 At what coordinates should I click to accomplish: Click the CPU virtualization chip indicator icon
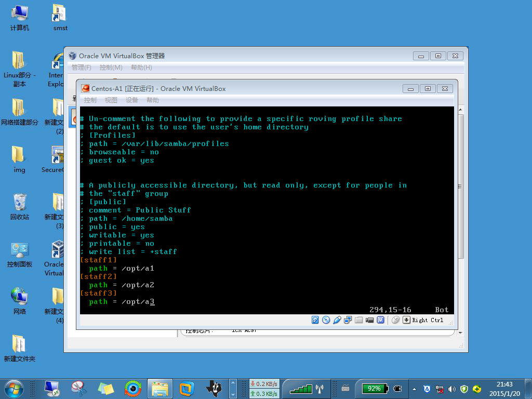381,320
